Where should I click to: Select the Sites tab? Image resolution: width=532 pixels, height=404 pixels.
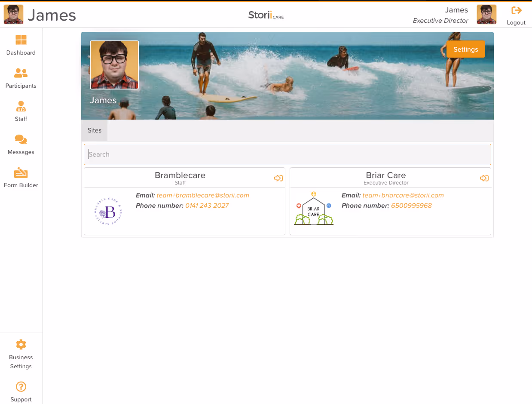tap(95, 130)
